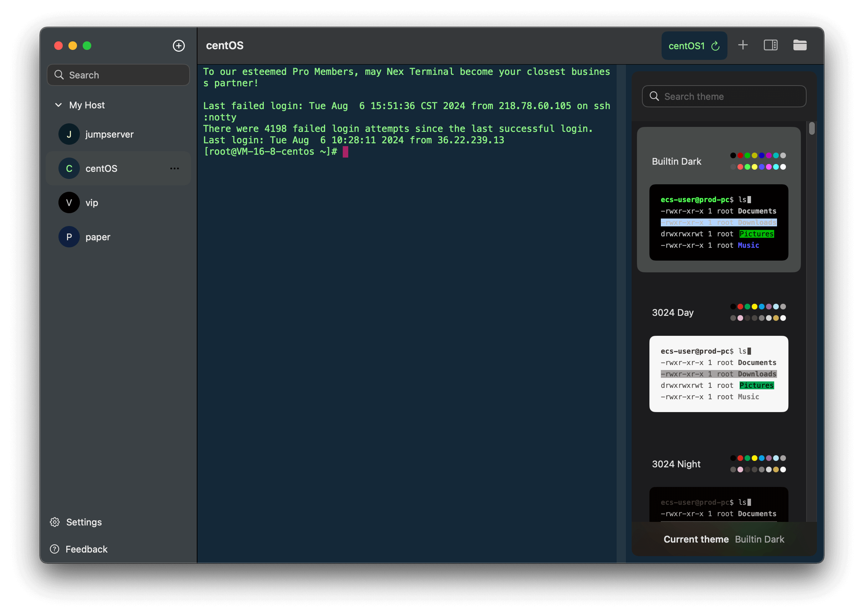Collapse the My Host group chevron
This screenshot has width=864, height=616.
pyautogui.click(x=58, y=105)
